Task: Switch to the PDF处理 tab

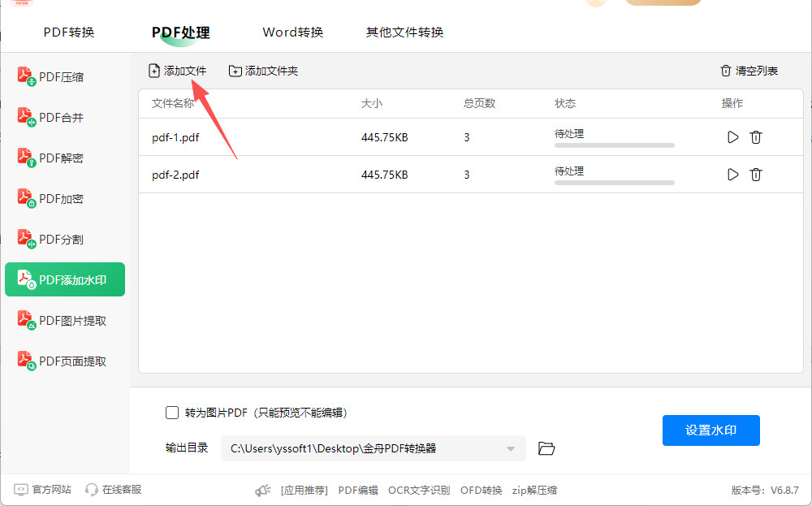Action: coord(181,32)
